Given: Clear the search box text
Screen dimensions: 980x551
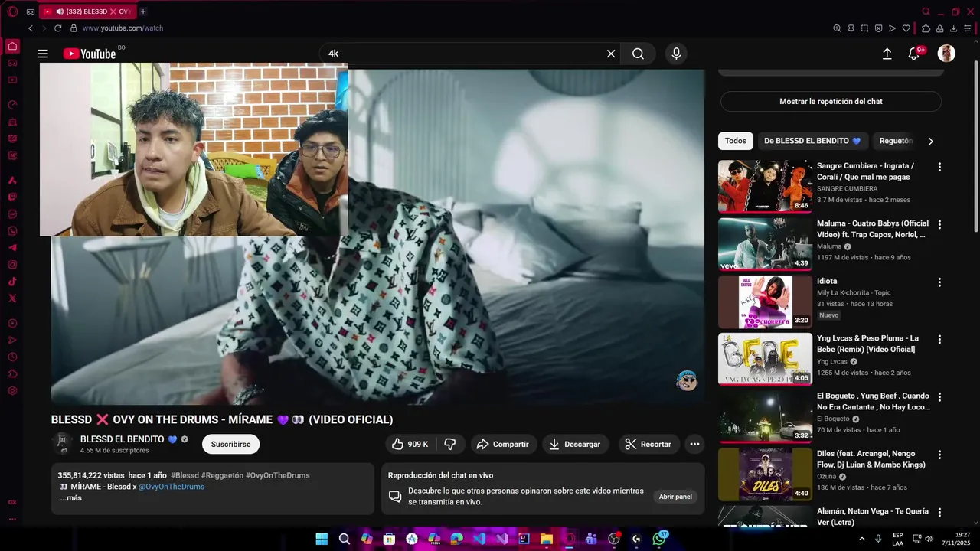Looking at the screenshot, I should [x=611, y=54].
